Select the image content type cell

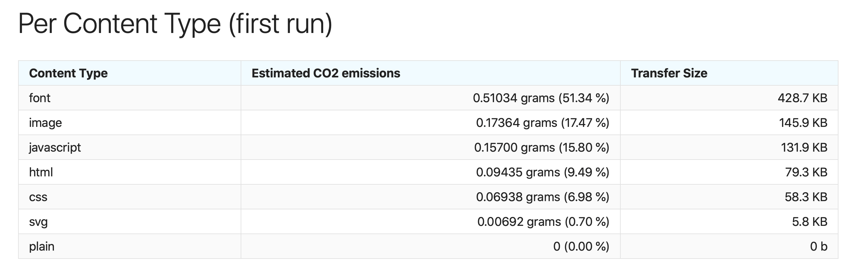pyautogui.click(x=45, y=123)
